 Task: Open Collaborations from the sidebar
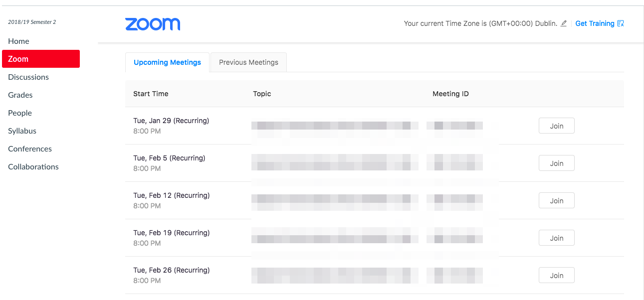tap(33, 166)
